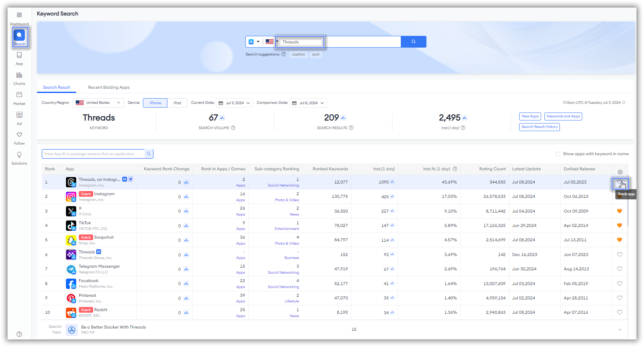This screenshot has height=347, width=644.
Task: Open Snapchat app name link
Action: pyautogui.click(x=104, y=238)
